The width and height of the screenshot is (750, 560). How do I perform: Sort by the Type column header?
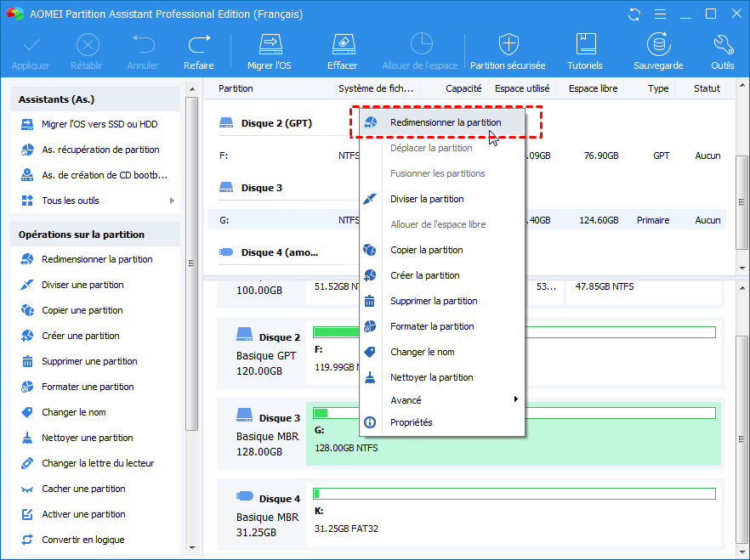click(x=657, y=88)
